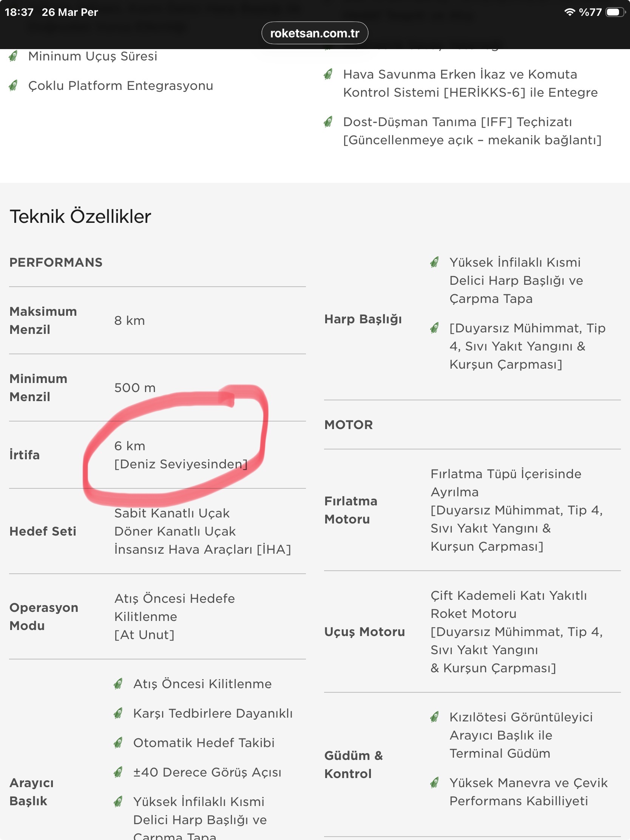Click rocket bullet beside Karşı Tedbirlere Dayanıklı
The image size is (630, 840).
click(x=119, y=713)
